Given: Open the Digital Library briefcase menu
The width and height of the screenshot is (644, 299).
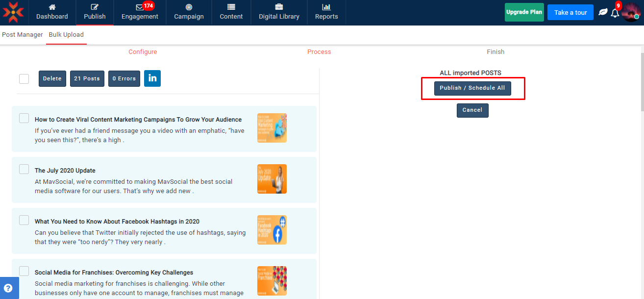Looking at the screenshot, I should coord(279,12).
